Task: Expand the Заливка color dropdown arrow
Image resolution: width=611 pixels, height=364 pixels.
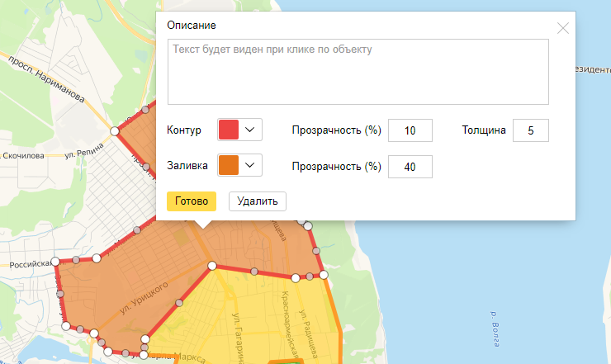Action: [251, 165]
